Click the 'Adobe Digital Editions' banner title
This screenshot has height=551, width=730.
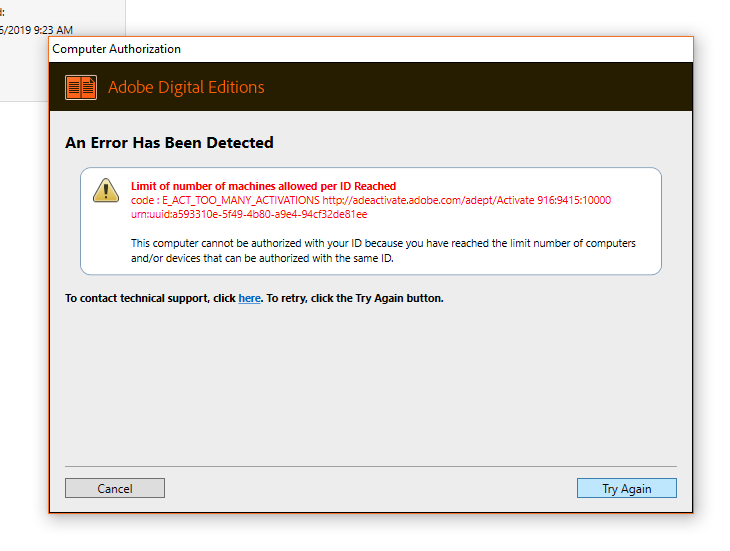pyautogui.click(x=186, y=87)
